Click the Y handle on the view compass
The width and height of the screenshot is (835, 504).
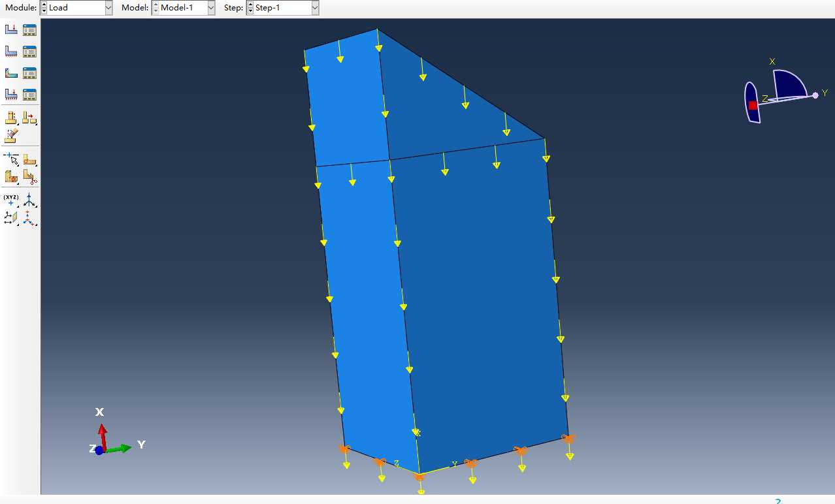coord(815,95)
